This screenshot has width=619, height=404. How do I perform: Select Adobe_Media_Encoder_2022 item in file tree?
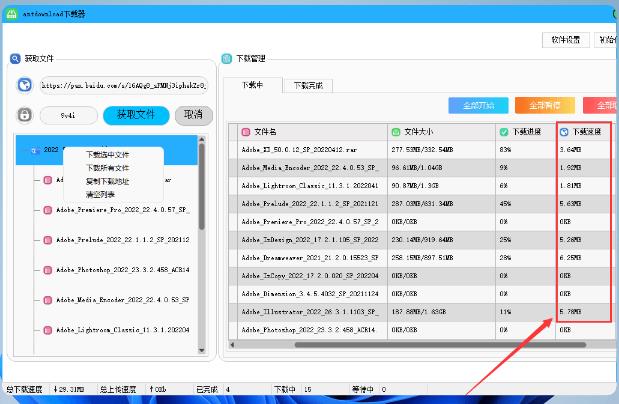123,300
